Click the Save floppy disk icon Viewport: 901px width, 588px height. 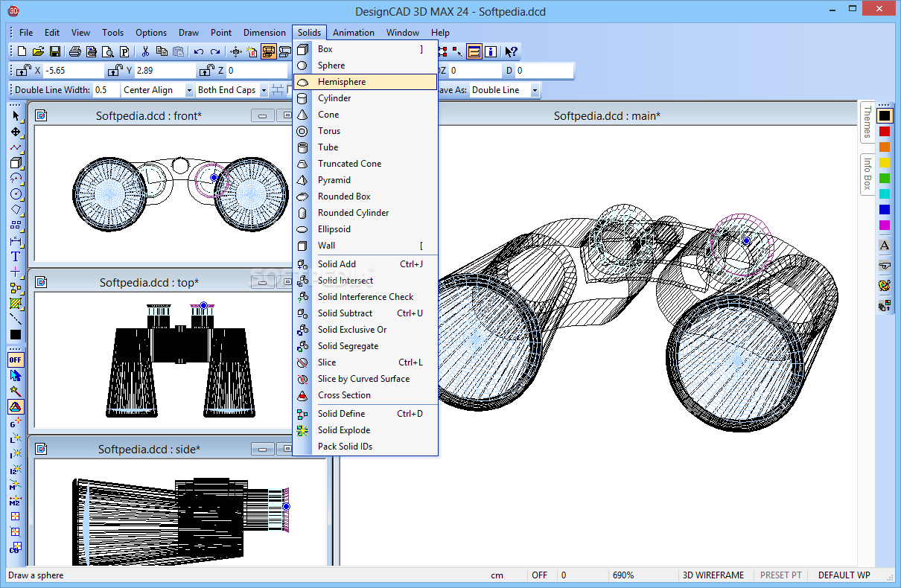[x=55, y=51]
